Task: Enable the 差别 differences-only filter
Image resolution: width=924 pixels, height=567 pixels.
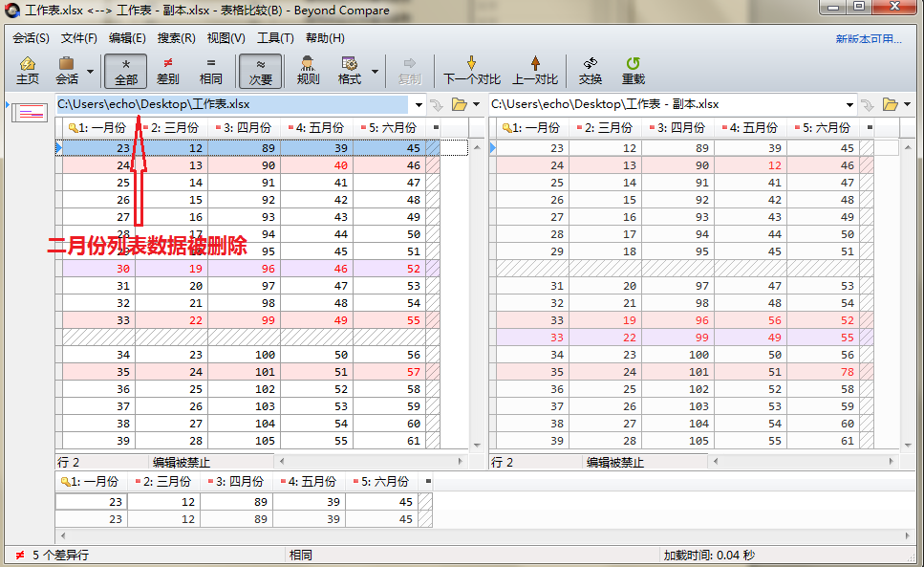Action: click(x=168, y=72)
